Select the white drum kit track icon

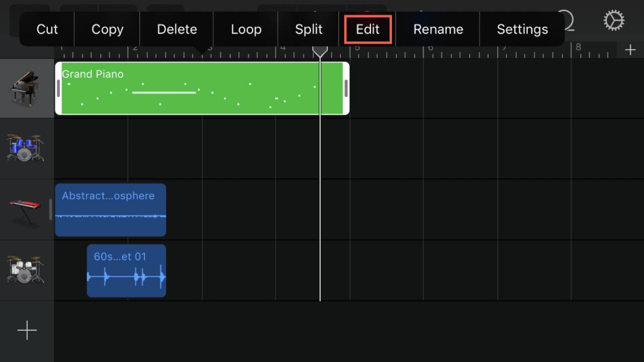[x=25, y=270]
